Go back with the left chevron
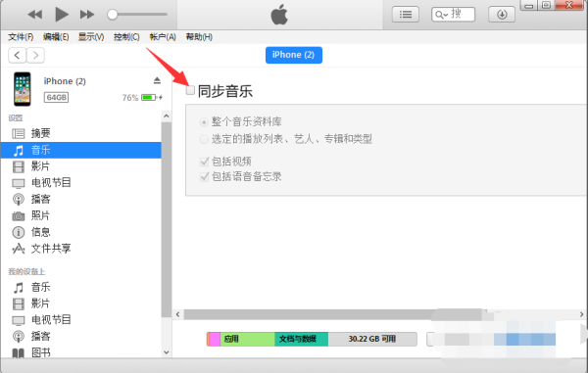Screen dimensions: 588x373 17,56
